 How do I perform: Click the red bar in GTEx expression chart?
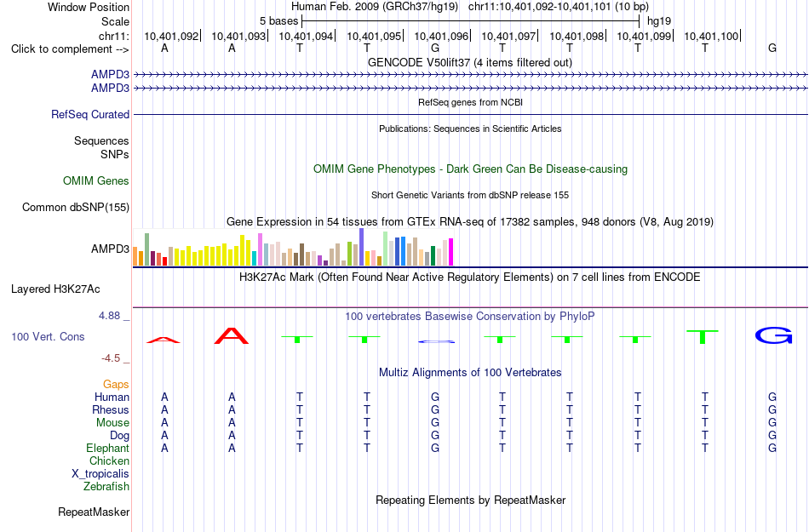coord(165,261)
